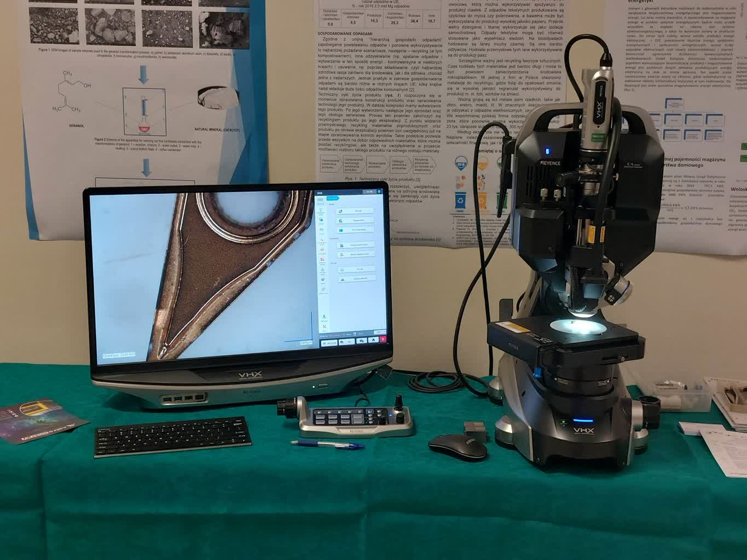Click the up-arrow icon button in the bottom bar
Screen dimensions: 747x560
(x=374, y=340)
